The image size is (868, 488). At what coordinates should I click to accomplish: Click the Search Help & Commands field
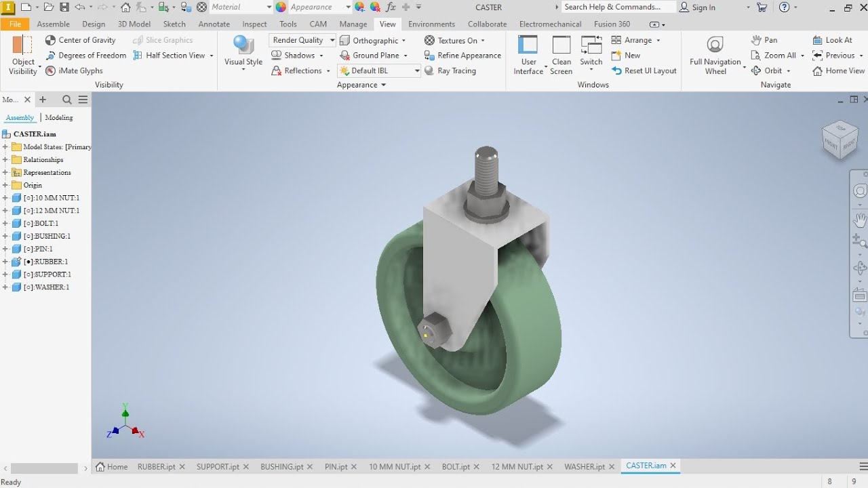[x=618, y=7]
